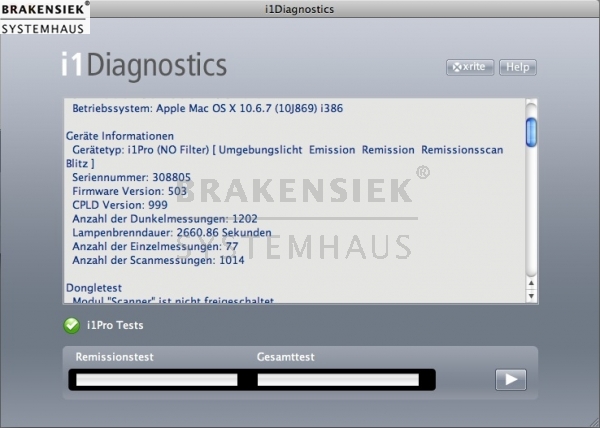Click the 'Dongletest' heading
Viewport: 600px width, 428px height.
(94, 288)
